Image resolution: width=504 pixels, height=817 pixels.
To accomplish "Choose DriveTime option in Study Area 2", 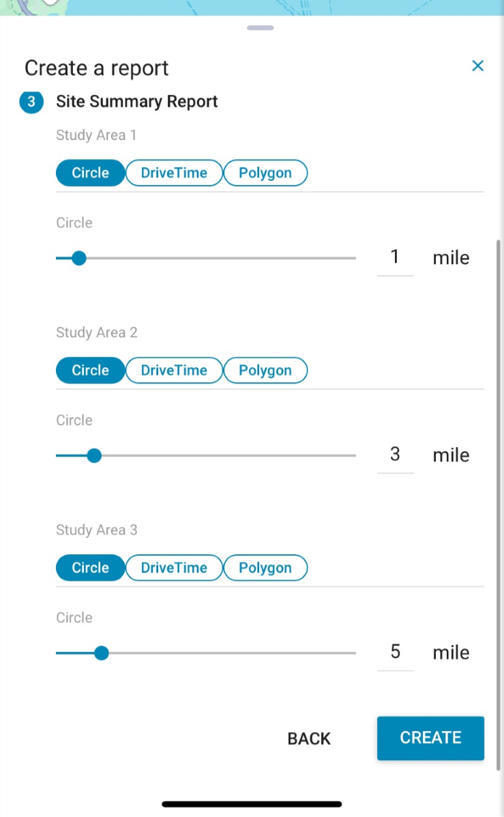I will pyautogui.click(x=174, y=371).
